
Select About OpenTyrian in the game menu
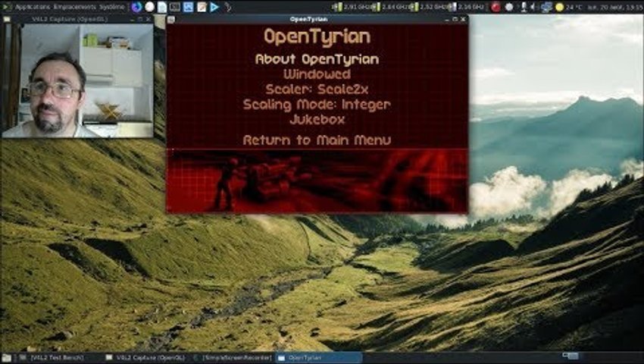pyautogui.click(x=317, y=59)
